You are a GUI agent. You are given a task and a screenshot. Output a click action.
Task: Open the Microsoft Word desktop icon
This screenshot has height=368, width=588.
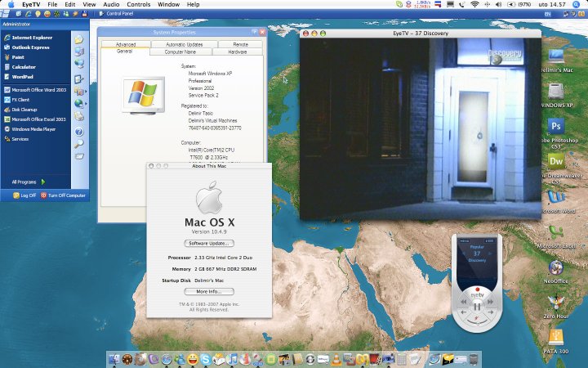click(x=556, y=198)
